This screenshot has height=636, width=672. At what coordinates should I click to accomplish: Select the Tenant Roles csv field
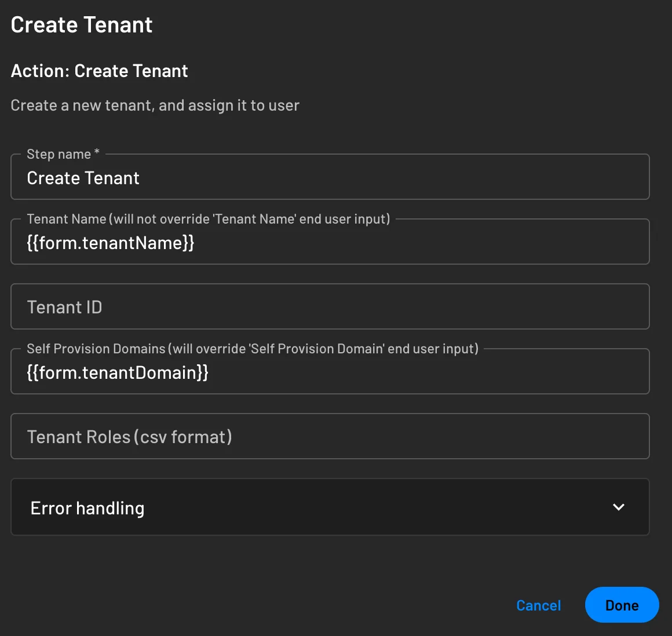click(x=330, y=436)
